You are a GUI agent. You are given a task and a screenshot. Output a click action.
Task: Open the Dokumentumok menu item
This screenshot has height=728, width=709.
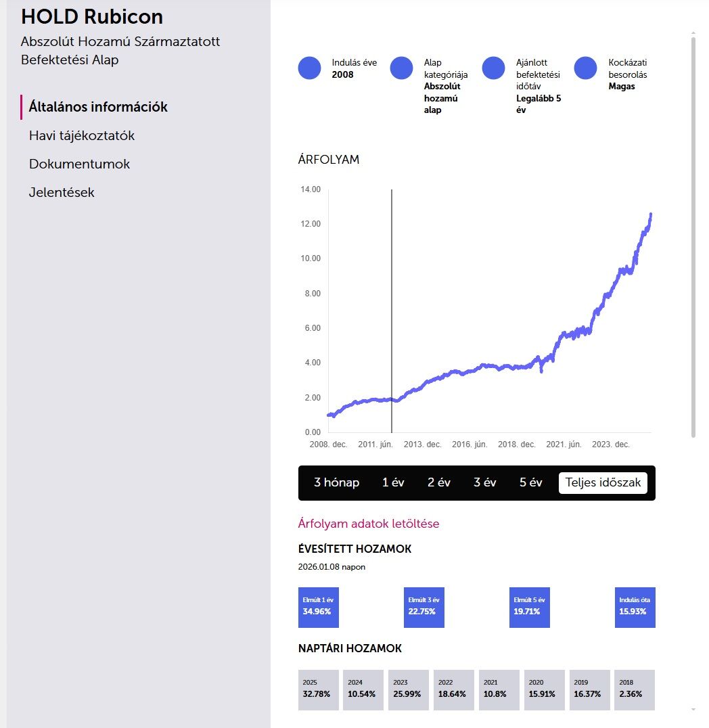pos(79,164)
